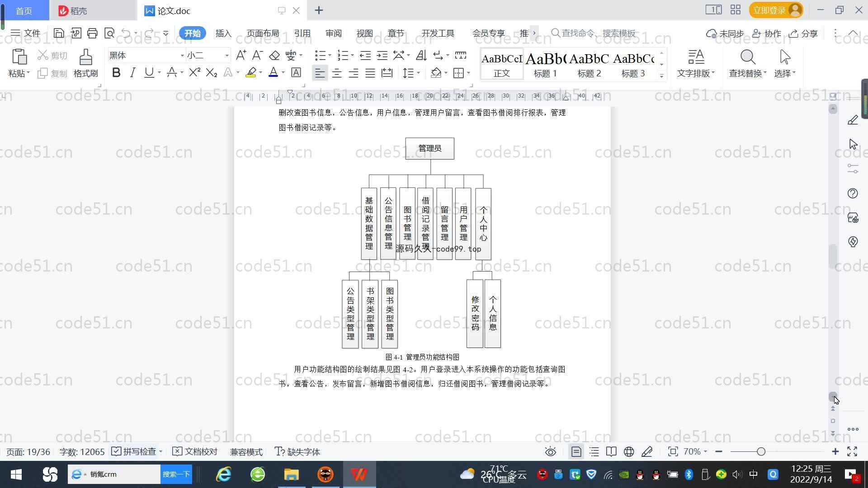This screenshot has width=868, height=488.
Task: Click the command search field
Action: (x=594, y=33)
